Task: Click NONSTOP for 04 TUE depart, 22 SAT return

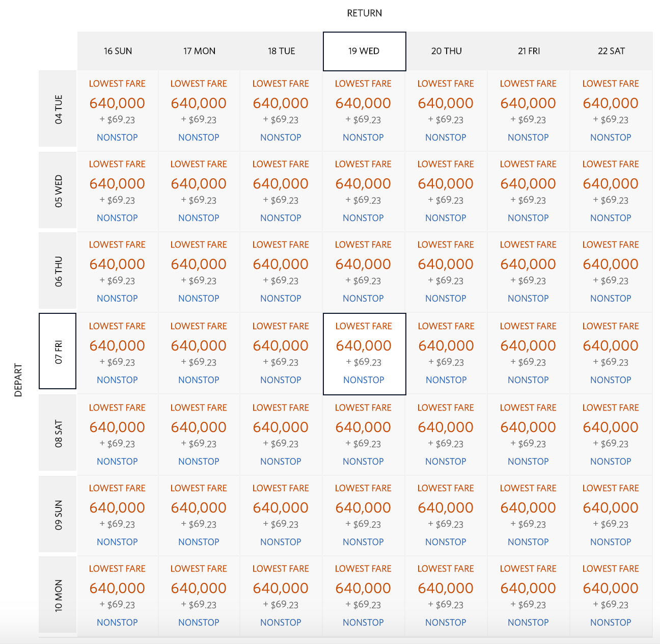Action: 611,138
